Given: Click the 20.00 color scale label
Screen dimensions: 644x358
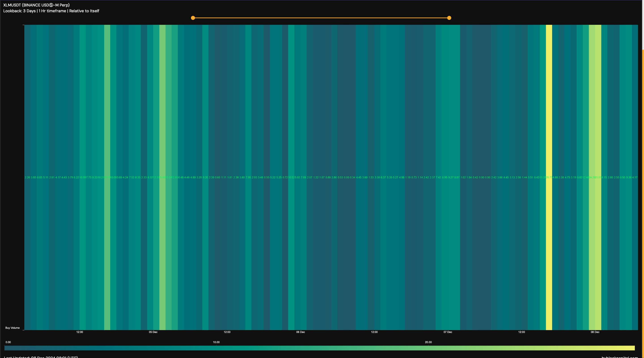Looking at the screenshot, I should pyautogui.click(x=428, y=342).
